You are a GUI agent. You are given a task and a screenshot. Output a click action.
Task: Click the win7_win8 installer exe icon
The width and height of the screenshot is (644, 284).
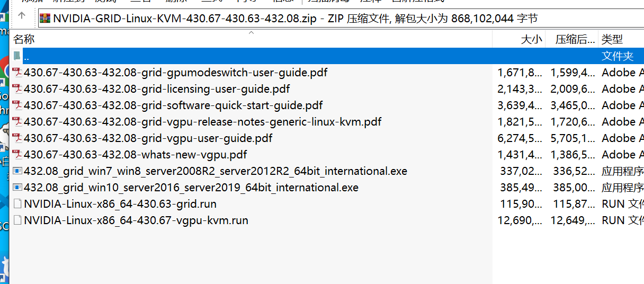(17, 171)
